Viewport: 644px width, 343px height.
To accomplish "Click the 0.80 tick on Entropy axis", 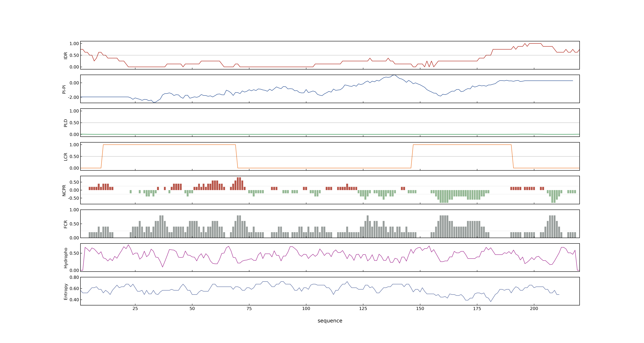I will coord(74,277).
